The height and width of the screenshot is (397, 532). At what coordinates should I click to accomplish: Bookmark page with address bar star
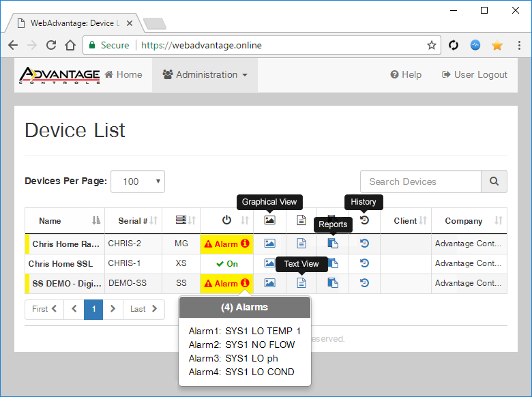[431, 45]
